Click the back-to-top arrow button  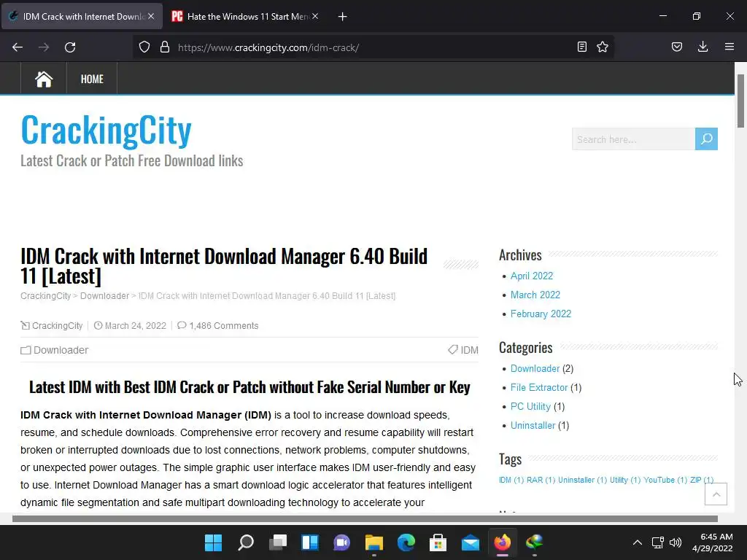[716, 494]
